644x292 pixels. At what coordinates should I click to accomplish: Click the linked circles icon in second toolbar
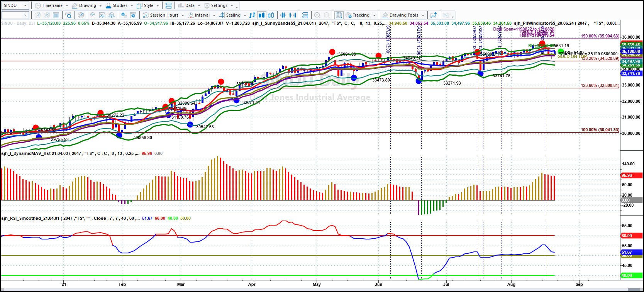point(112,15)
